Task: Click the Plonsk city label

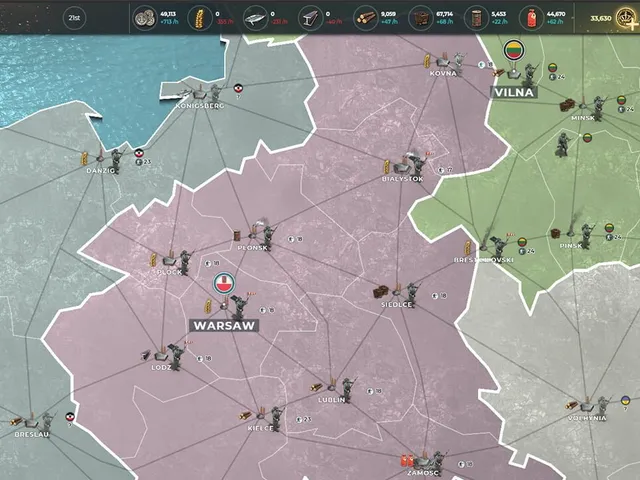Action: (252, 248)
